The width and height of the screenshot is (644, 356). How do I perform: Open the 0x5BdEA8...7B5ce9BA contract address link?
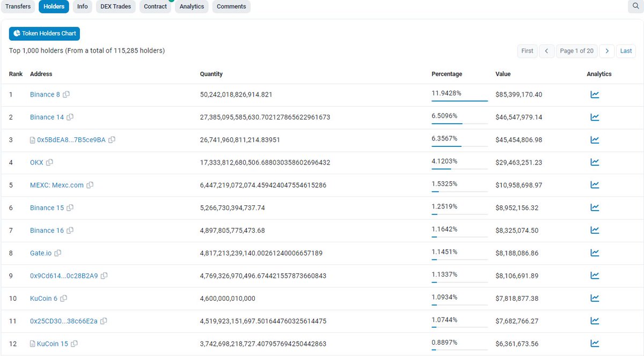point(71,140)
